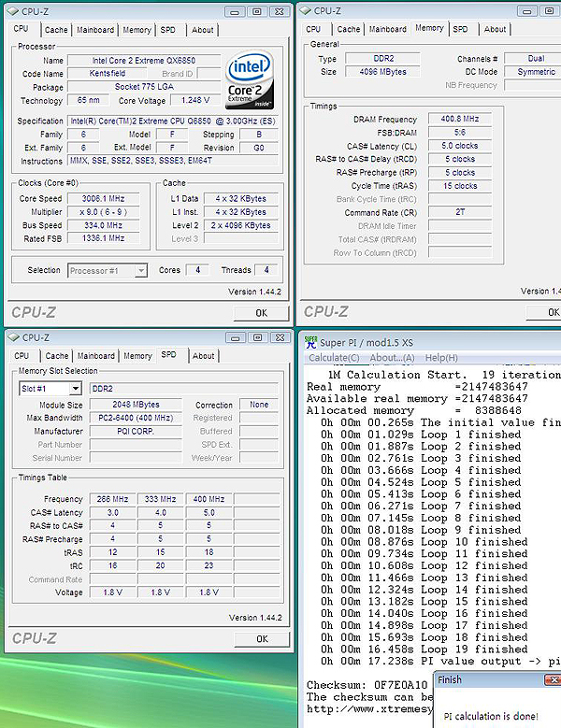561x728 pixels.
Task: Click the Intel Core 2 Extreme logo
Action: (x=250, y=79)
